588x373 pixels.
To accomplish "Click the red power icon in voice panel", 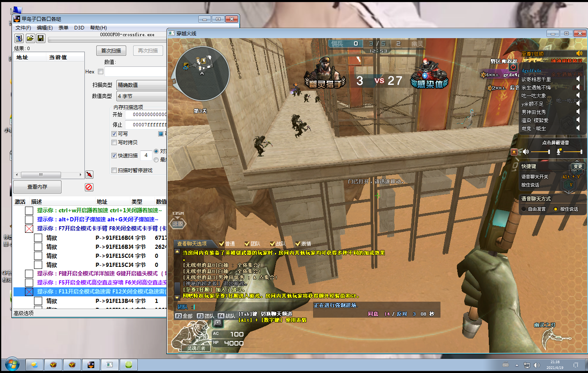I will tap(513, 67).
